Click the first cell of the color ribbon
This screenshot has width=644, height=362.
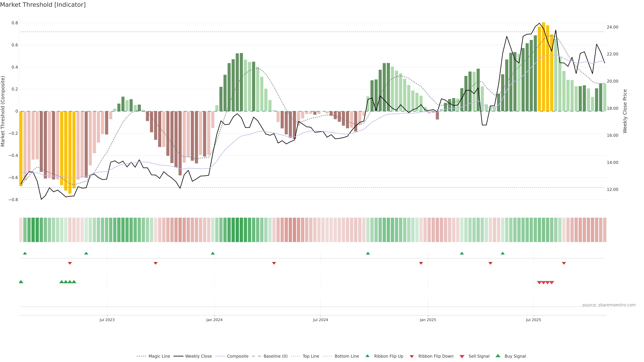click(21, 230)
